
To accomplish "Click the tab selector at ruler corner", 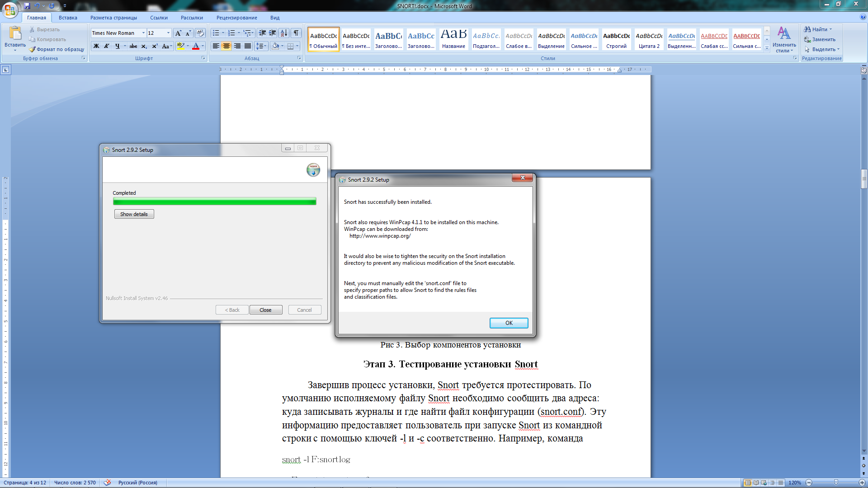I will [x=5, y=70].
